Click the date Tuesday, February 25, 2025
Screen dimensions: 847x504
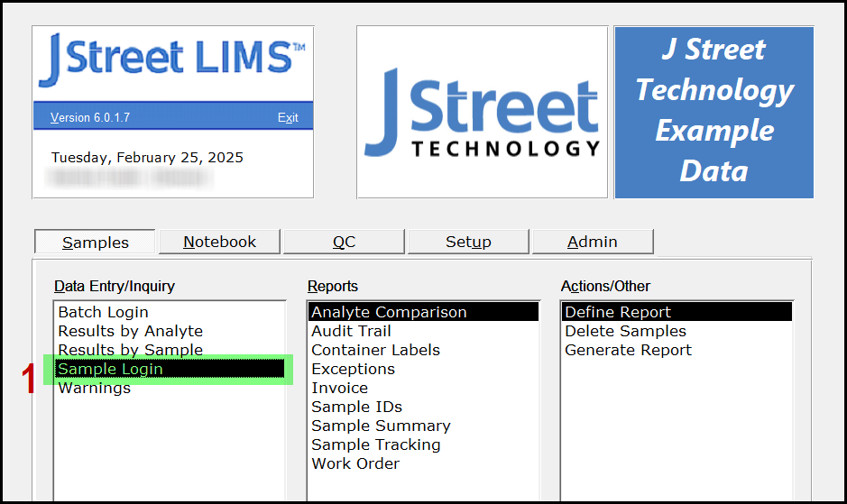147,157
